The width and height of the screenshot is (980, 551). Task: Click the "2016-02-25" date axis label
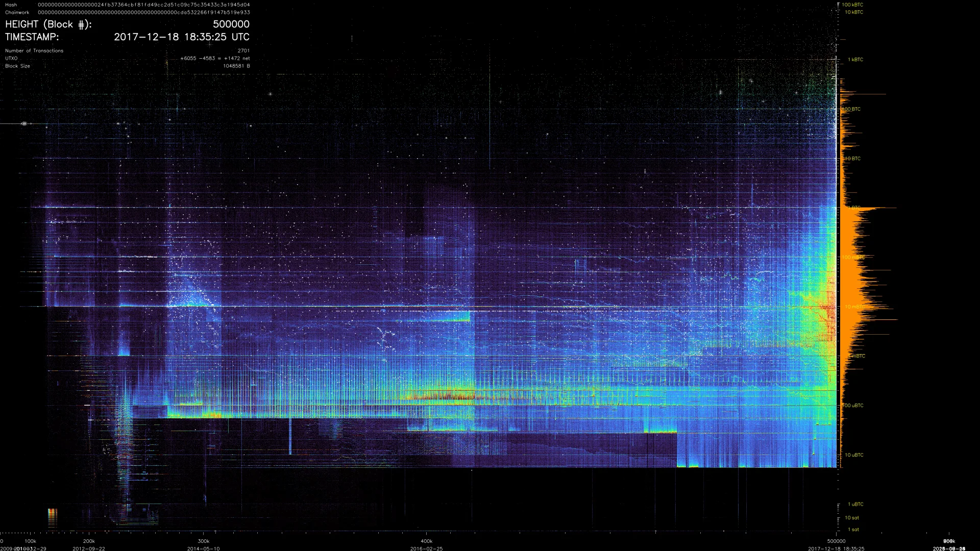pos(426,548)
